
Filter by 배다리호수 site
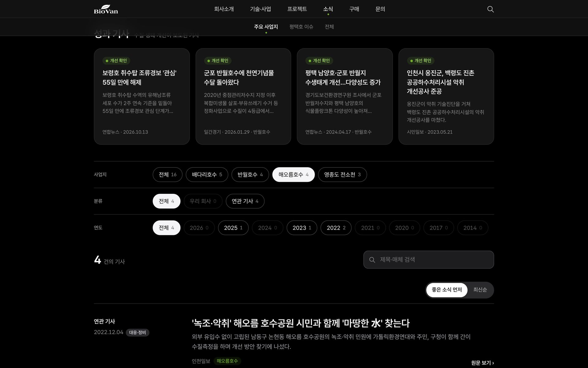coord(207,174)
